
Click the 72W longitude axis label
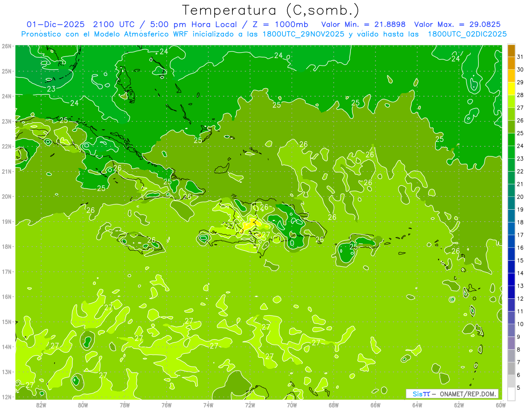[x=250, y=404]
